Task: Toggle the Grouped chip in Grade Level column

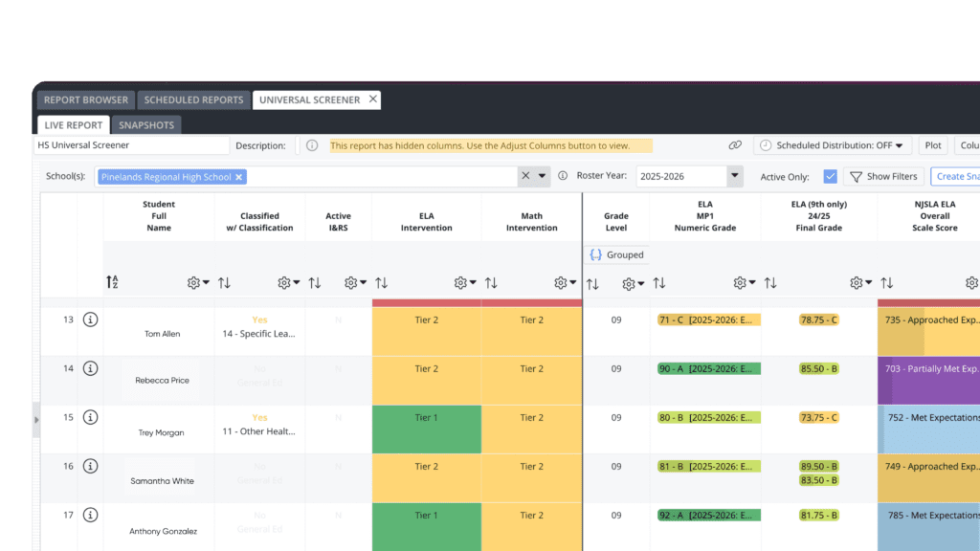Action: click(x=616, y=255)
